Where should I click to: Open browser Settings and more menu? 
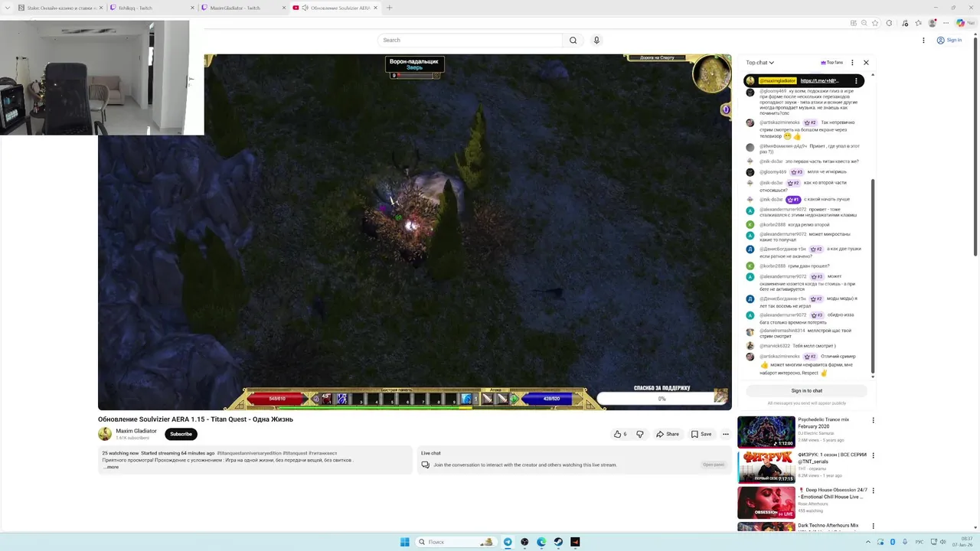946,23
